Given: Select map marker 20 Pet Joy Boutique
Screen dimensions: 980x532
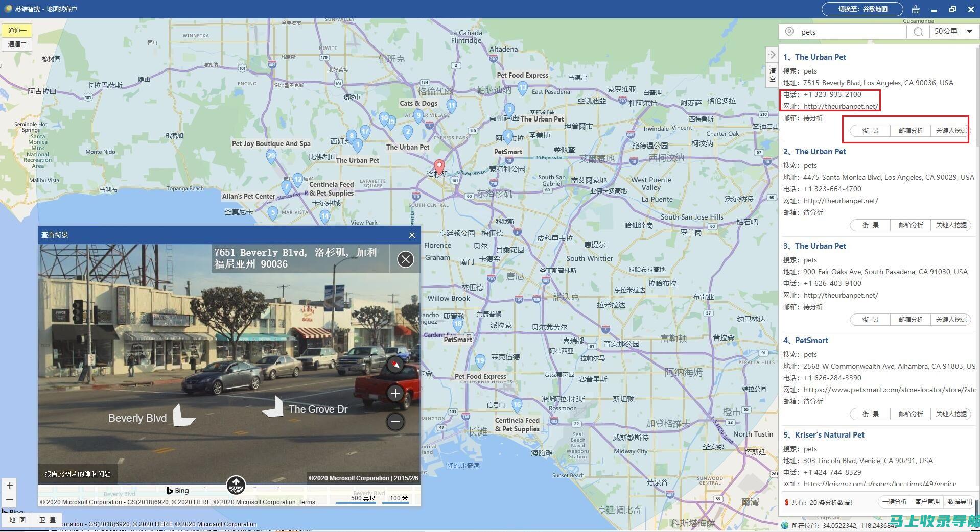Looking at the screenshot, I should (271, 156).
